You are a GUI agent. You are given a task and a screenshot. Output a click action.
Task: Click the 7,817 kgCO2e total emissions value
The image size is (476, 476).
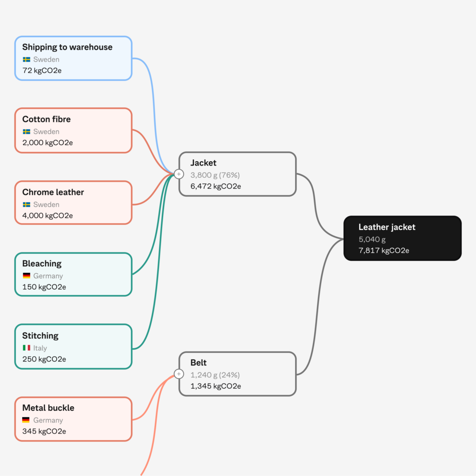coord(383,251)
